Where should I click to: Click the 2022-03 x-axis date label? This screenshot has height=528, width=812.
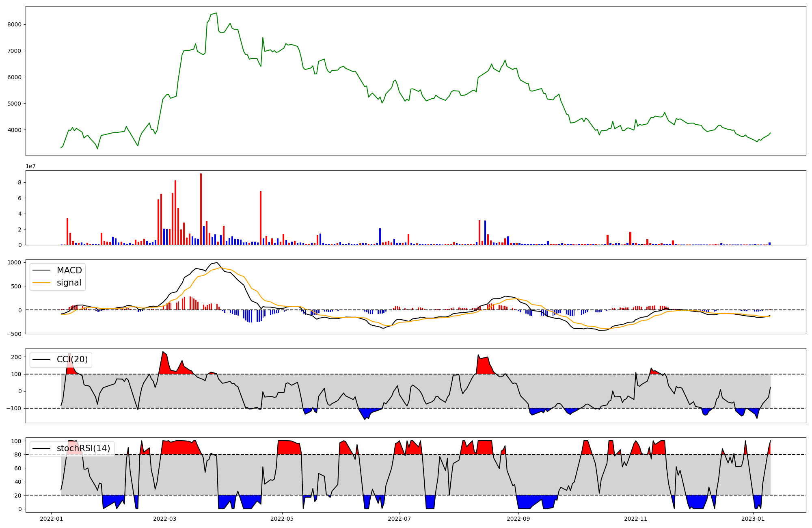(x=165, y=519)
